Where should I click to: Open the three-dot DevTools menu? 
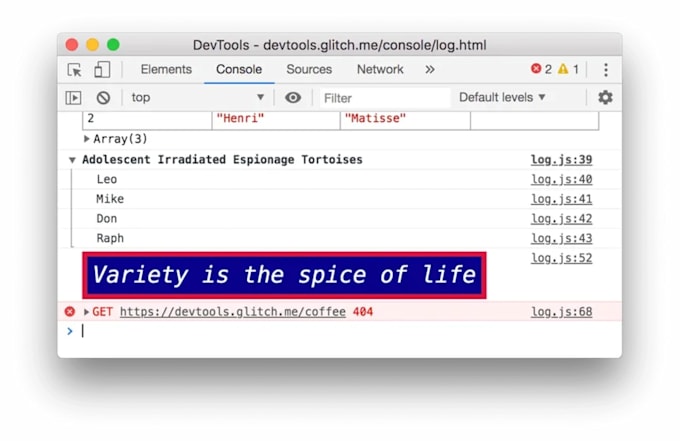coord(606,70)
